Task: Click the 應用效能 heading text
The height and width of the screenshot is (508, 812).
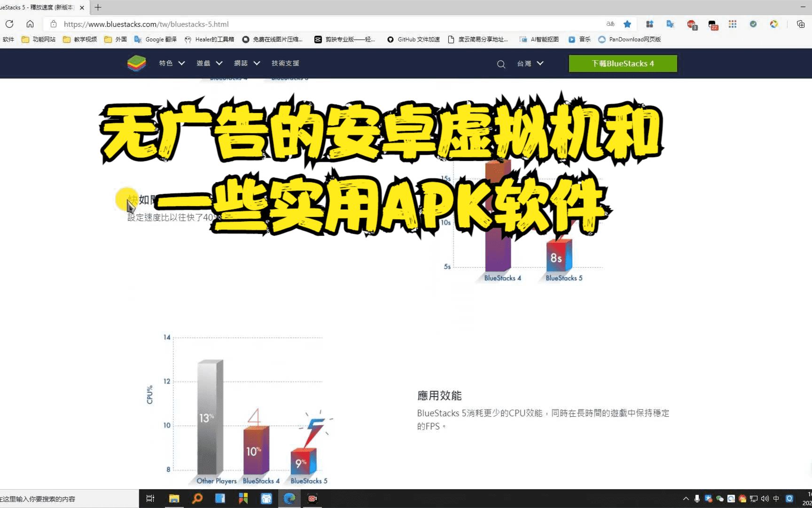Action: [x=439, y=396]
